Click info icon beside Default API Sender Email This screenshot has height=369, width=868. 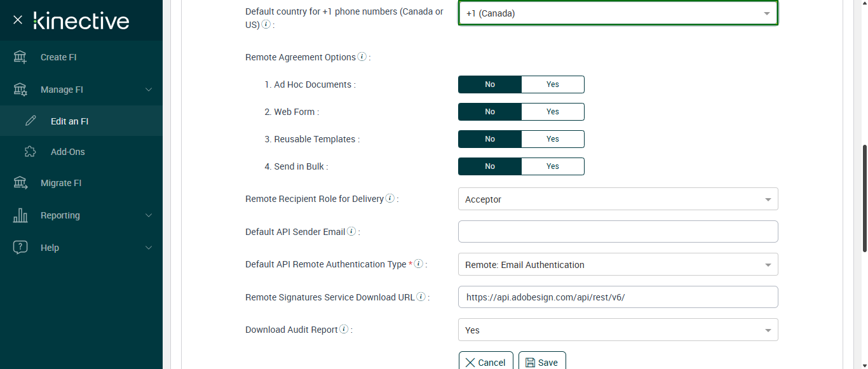[x=351, y=231]
